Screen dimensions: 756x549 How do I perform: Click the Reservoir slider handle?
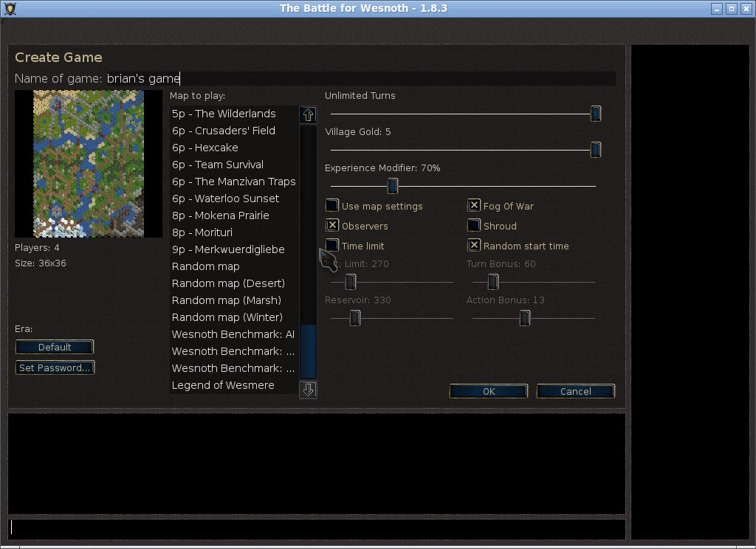coord(355,318)
